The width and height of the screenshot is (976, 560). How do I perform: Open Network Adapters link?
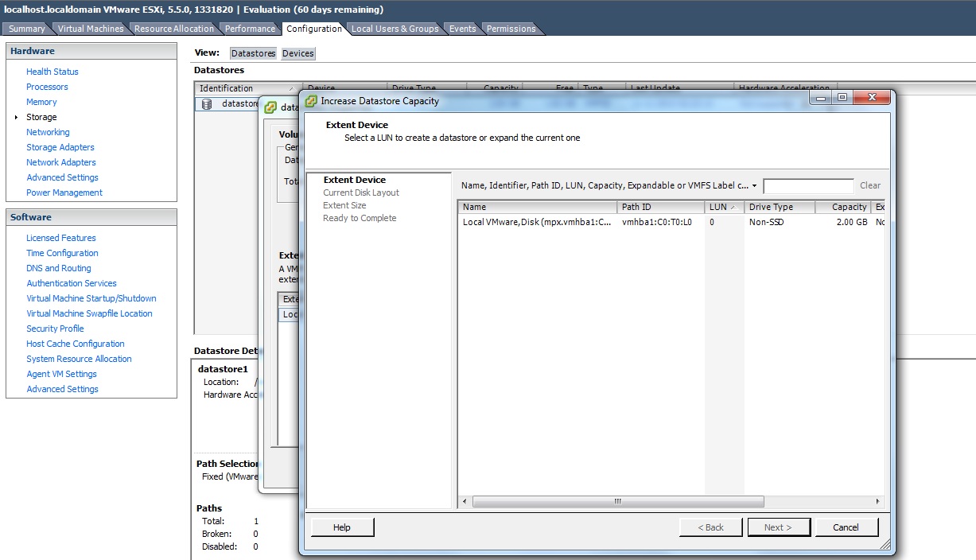point(61,162)
